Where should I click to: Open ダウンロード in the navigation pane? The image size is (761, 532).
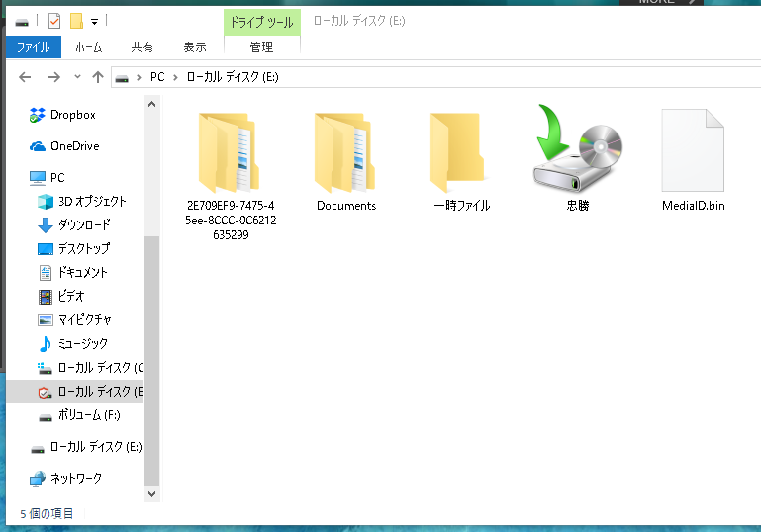point(84,225)
